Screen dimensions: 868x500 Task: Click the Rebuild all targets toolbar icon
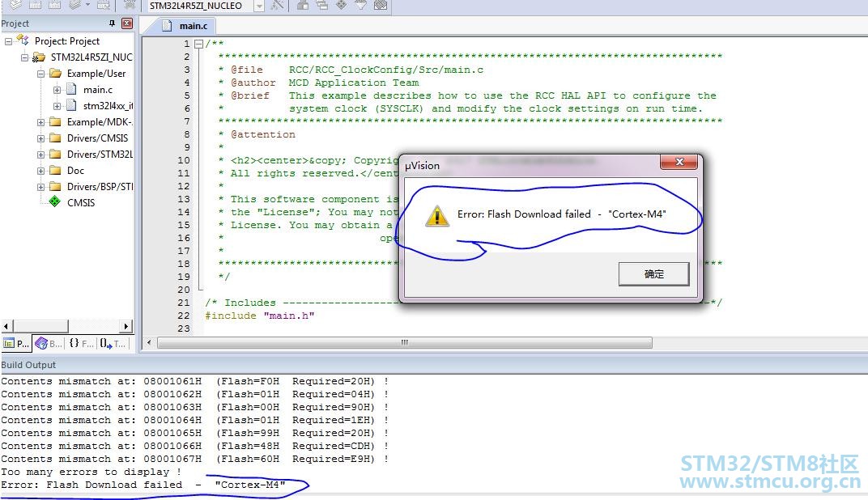54,5
